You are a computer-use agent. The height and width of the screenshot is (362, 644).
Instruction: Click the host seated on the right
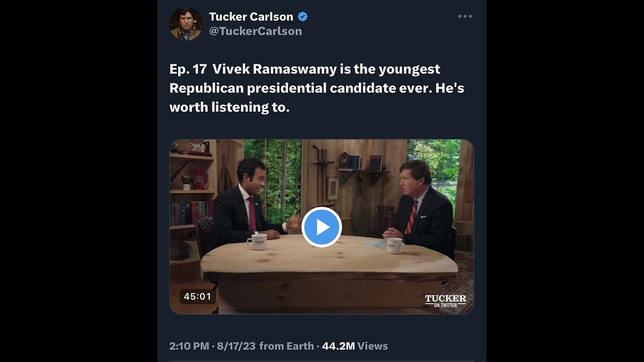(x=420, y=206)
